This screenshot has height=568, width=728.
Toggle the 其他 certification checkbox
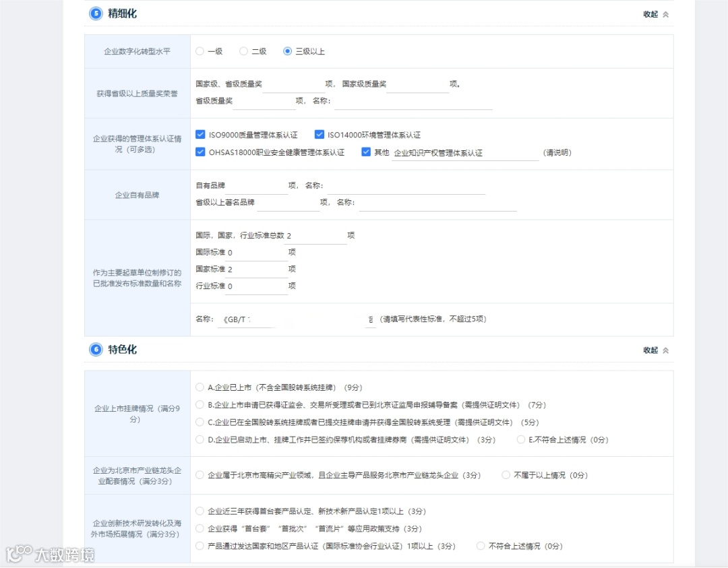pyautogui.click(x=366, y=152)
